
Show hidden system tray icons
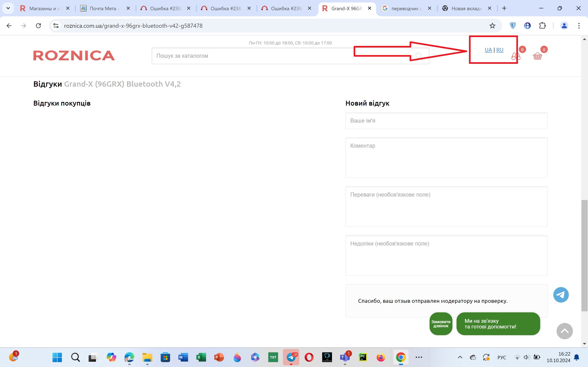(x=460, y=357)
